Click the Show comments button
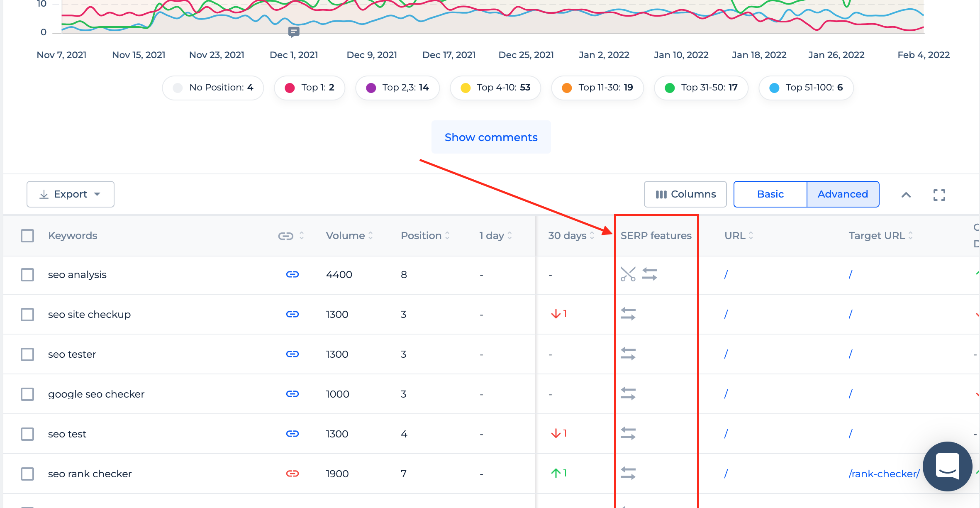980x508 pixels. pos(490,137)
